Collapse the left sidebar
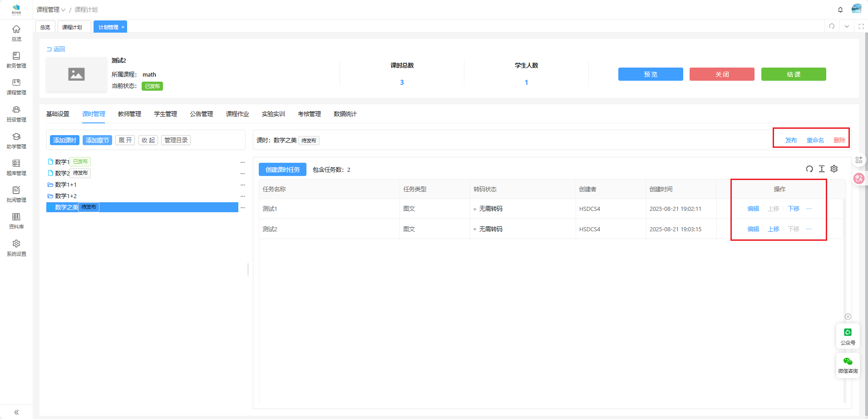Screen dimensions: 868x419 pos(16,412)
